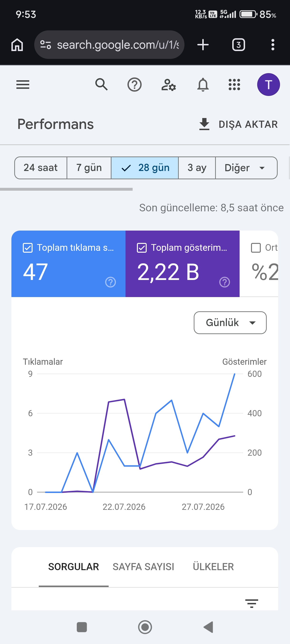
Task: Expand the Günlük dropdown
Action: (x=230, y=322)
